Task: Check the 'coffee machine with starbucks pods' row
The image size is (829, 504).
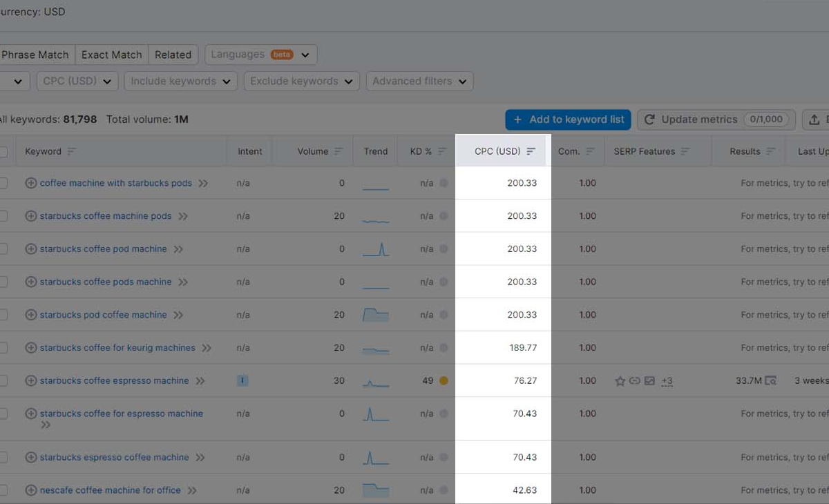Action: [3, 183]
